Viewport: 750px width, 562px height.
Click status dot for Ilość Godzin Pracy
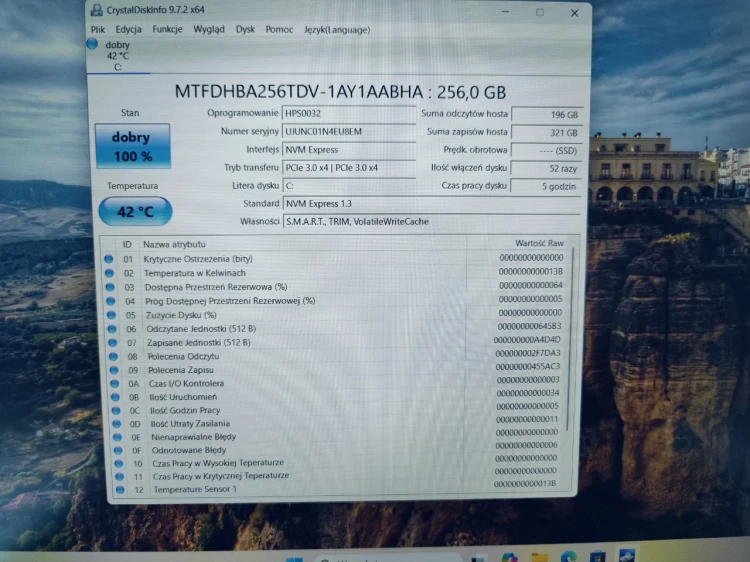tap(116, 410)
